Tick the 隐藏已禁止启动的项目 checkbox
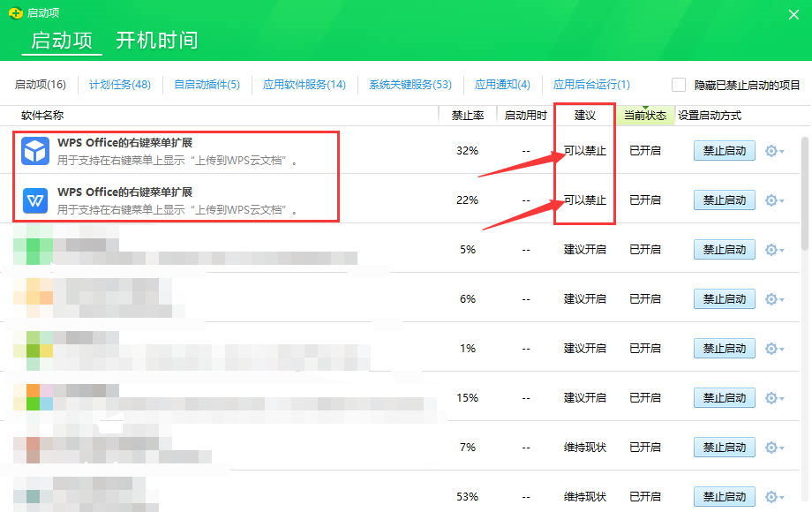The image size is (812, 512). pos(679,85)
